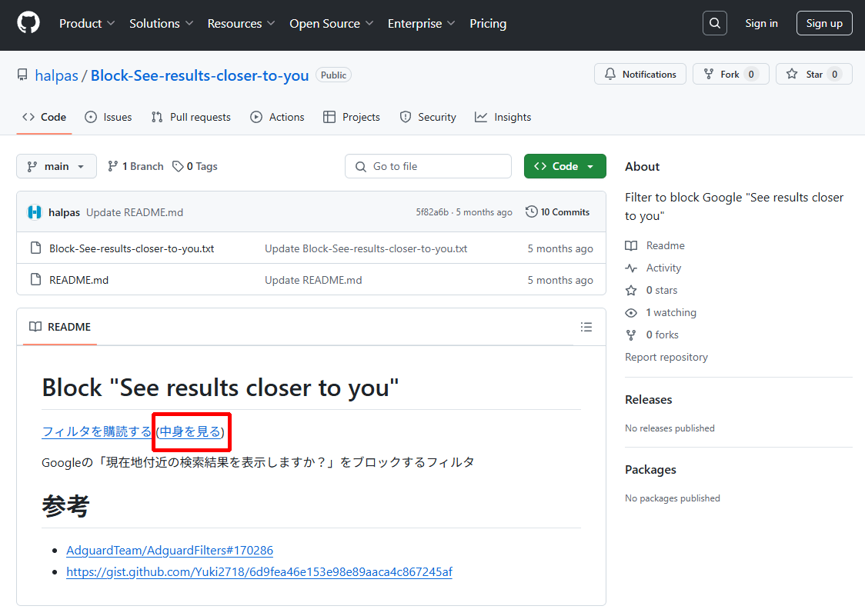Click the pulse icon beside Activity
The image size is (865, 616).
point(631,268)
